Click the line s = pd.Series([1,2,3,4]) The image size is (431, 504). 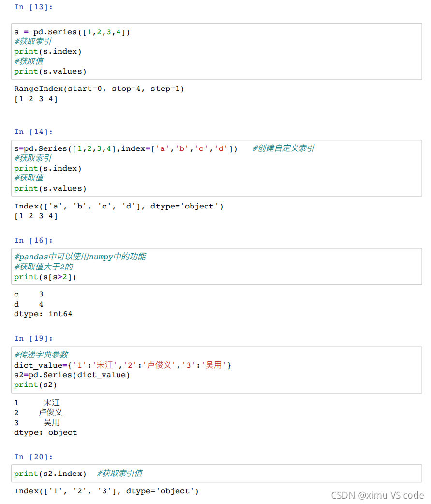pyautogui.click(x=72, y=32)
